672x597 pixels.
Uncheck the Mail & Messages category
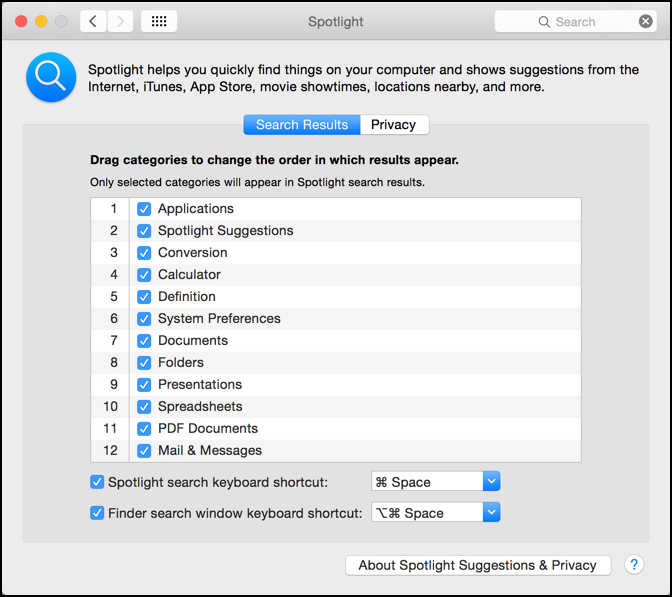[x=144, y=451]
